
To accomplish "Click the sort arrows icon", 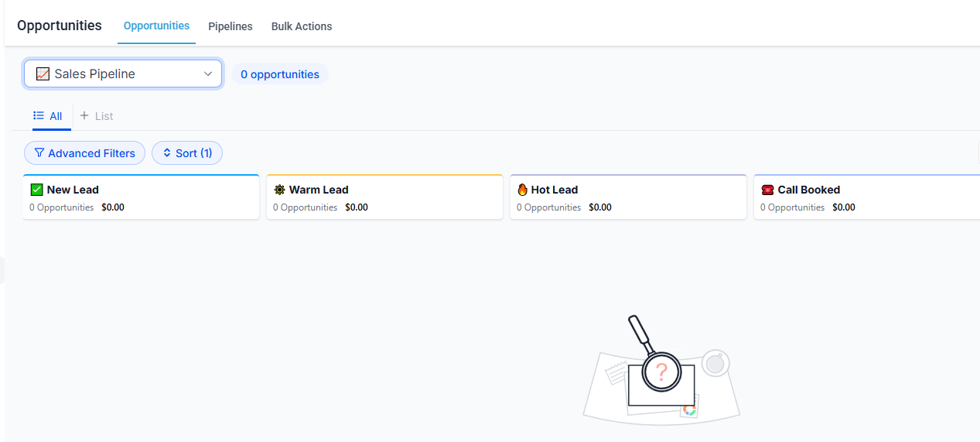I will pyautogui.click(x=166, y=153).
